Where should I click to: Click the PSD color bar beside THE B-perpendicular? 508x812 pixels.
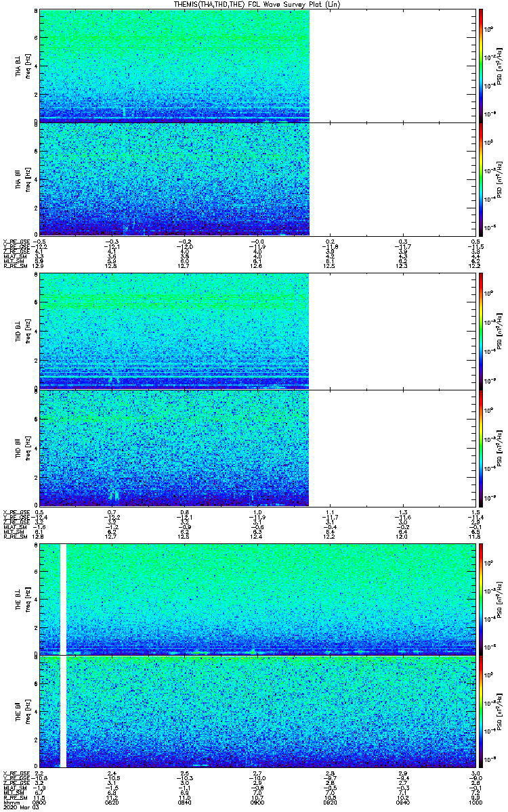pyautogui.click(x=480, y=600)
